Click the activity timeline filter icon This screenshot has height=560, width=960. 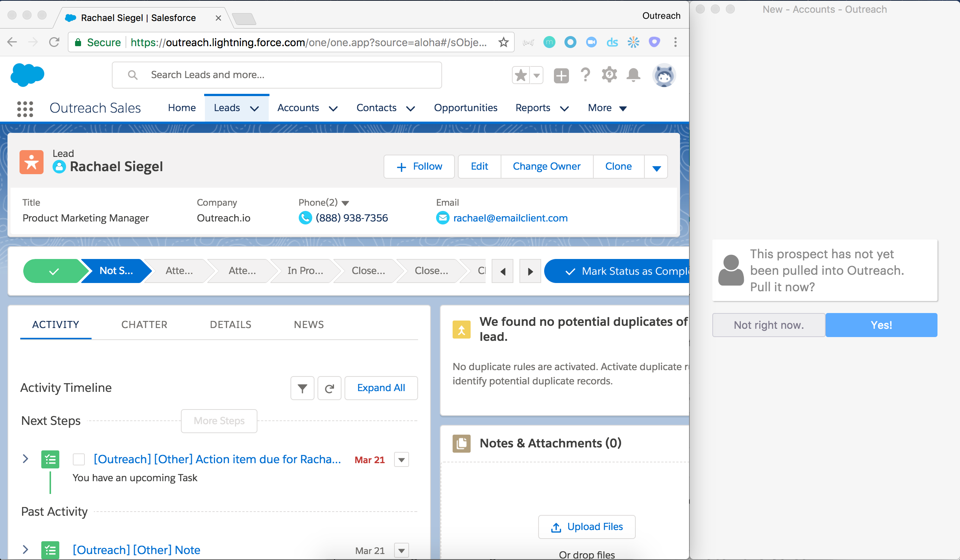302,388
